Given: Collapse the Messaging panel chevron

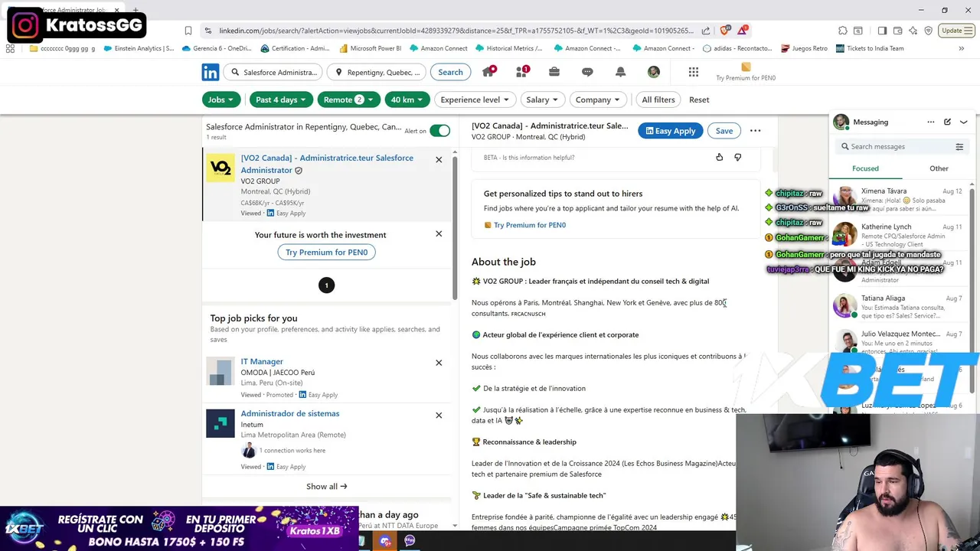Looking at the screenshot, I should tap(964, 122).
